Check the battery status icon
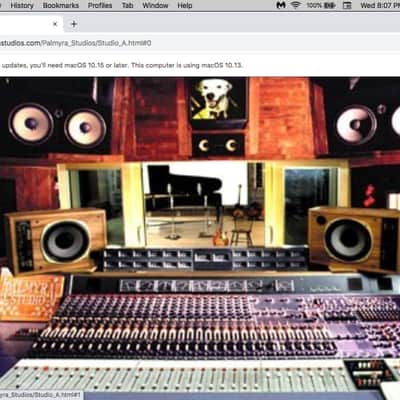400x400 pixels. coord(321,5)
